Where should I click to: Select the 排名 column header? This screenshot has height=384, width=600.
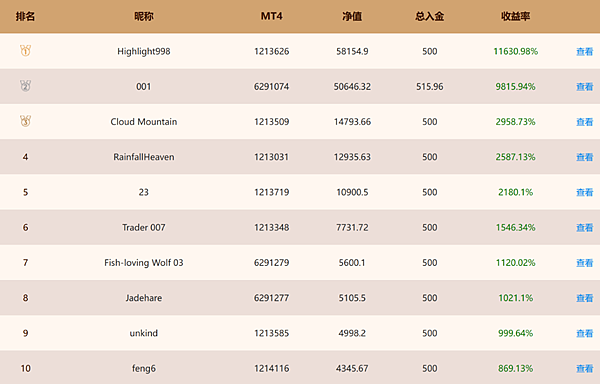25,16
